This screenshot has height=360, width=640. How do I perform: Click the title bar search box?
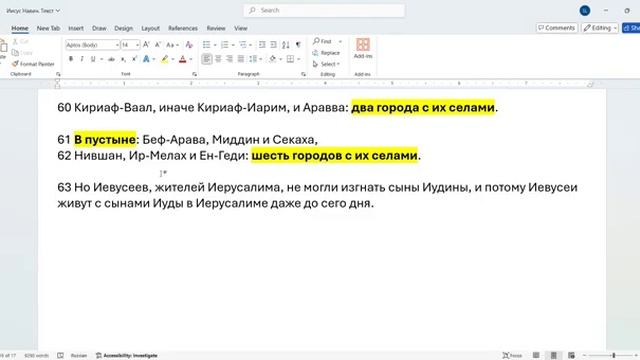[324, 10]
